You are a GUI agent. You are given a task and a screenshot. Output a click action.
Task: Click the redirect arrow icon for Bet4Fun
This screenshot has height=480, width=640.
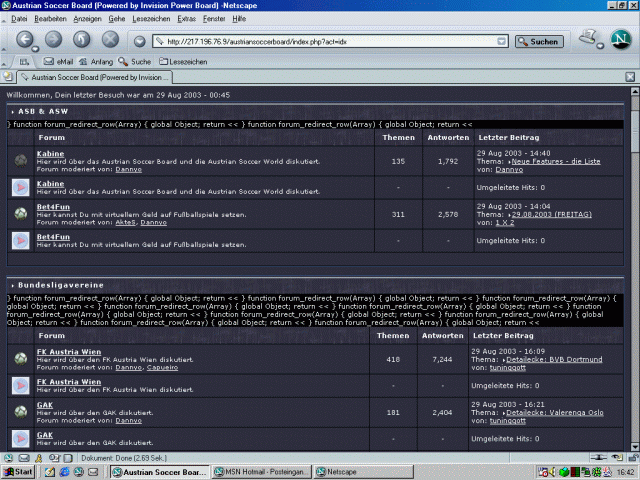coord(20,241)
